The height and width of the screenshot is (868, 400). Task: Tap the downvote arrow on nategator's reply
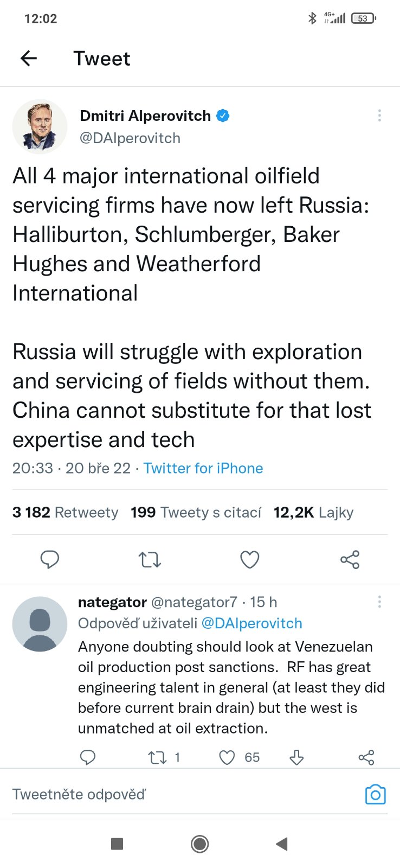coord(296,757)
